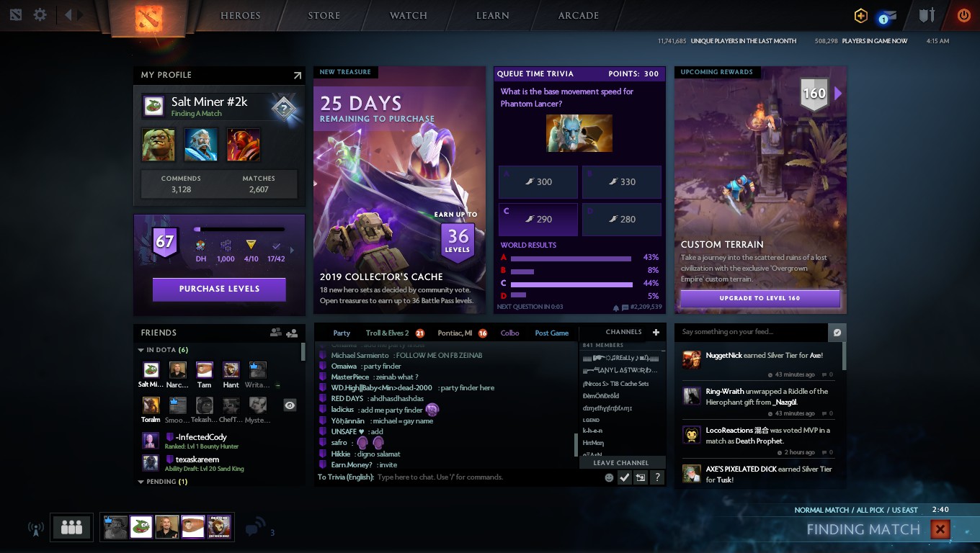Add a chat channel with plus icon
Viewport: 980px width, 553px height.
[656, 332]
